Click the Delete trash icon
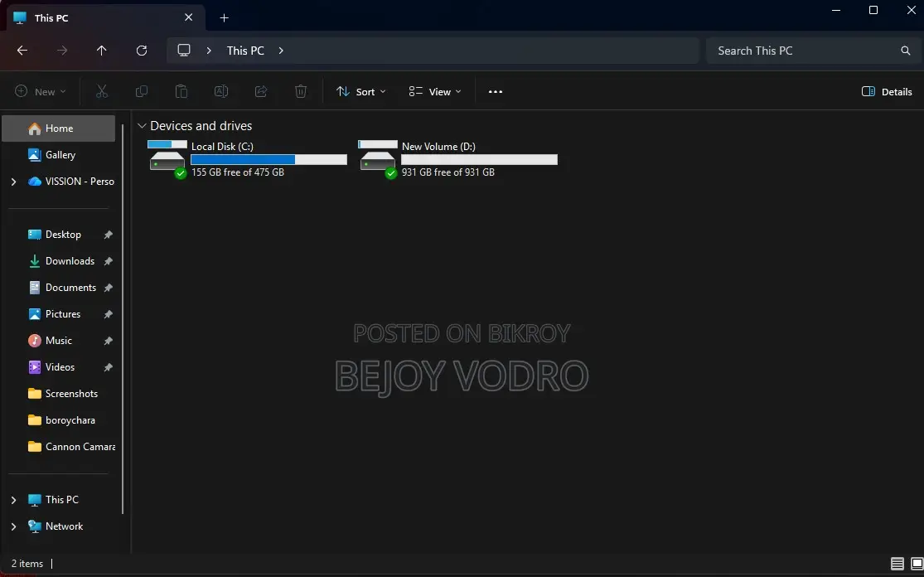The width and height of the screenshot is (924, 577). tap(301, 91)
